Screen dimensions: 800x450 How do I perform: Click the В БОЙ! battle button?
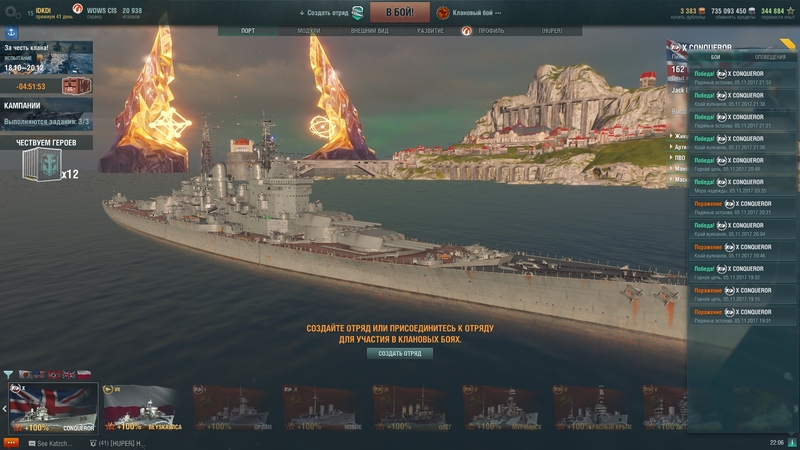[x=400, y=12]
